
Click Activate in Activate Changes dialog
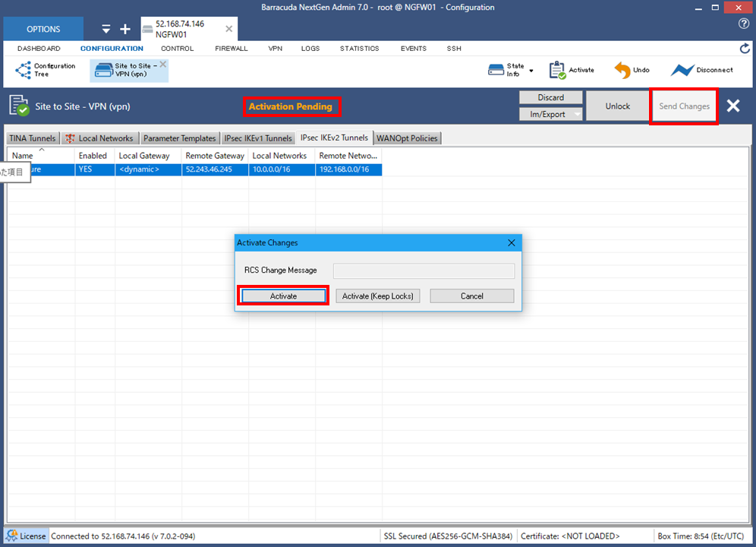(x=283, y=296)
